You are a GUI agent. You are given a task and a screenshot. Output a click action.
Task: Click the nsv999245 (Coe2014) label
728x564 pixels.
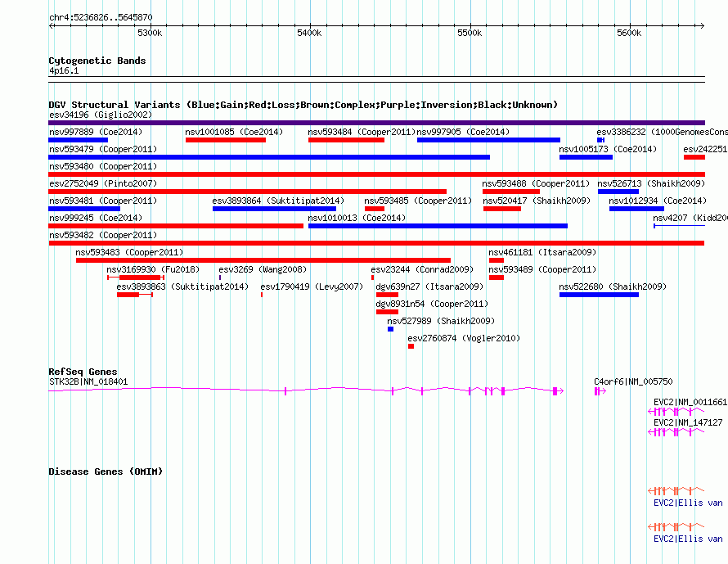tap(96, 218)
